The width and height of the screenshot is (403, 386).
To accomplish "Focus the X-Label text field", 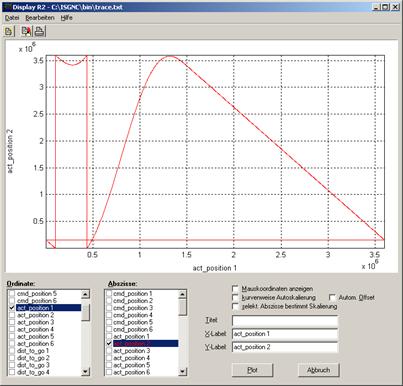I will (x=285, y=334).
